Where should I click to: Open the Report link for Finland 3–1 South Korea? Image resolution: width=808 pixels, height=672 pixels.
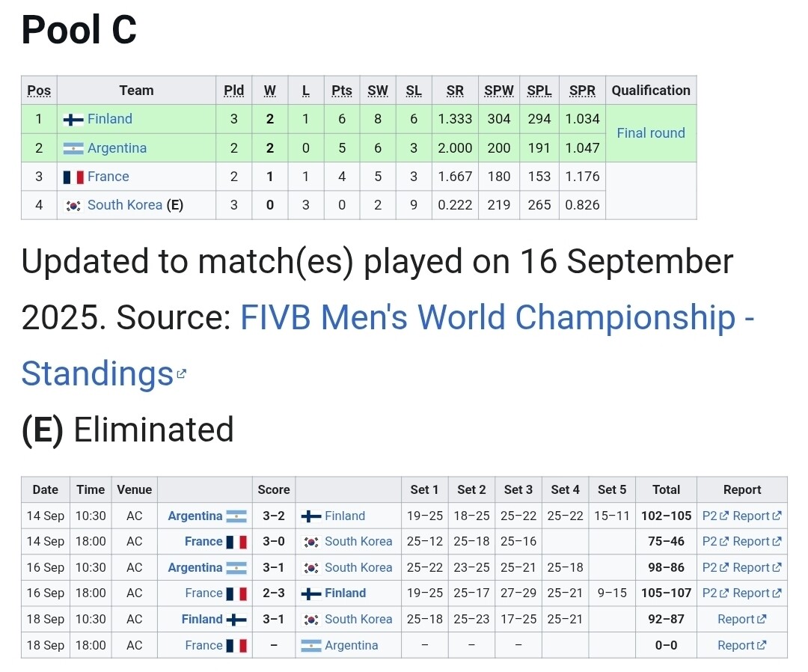tap(736, 620)
